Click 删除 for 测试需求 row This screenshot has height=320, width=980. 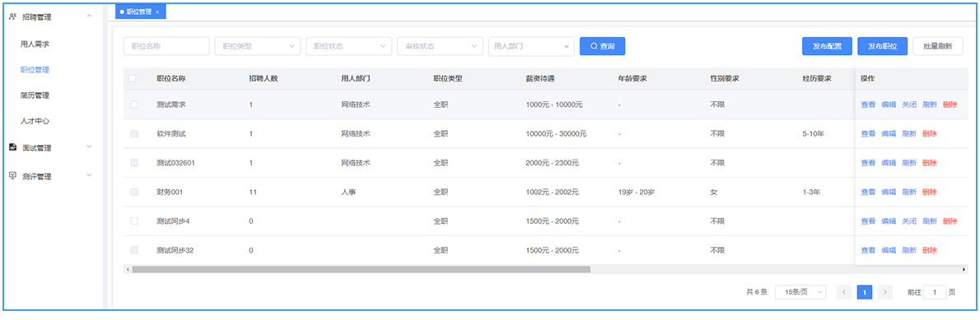coord(950,104)
